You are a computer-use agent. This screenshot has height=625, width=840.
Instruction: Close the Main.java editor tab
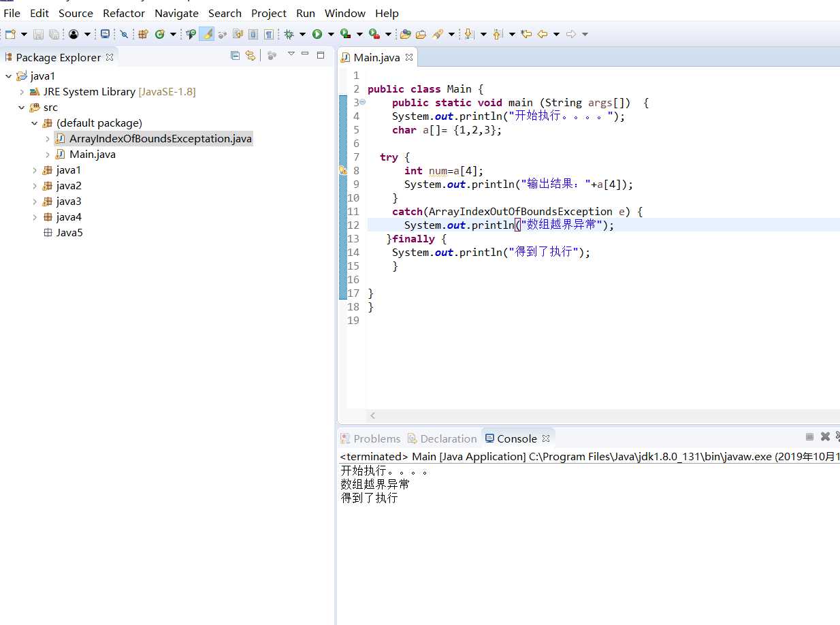409,57
